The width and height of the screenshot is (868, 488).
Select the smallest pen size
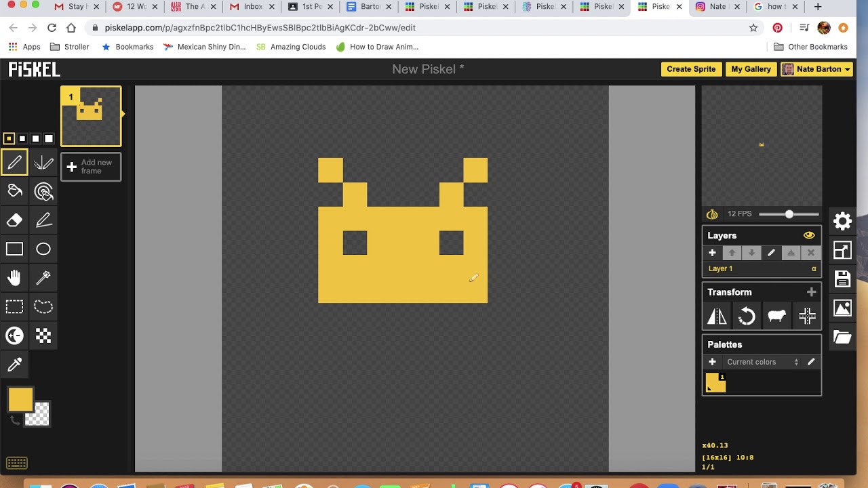(x=9, y=138)
